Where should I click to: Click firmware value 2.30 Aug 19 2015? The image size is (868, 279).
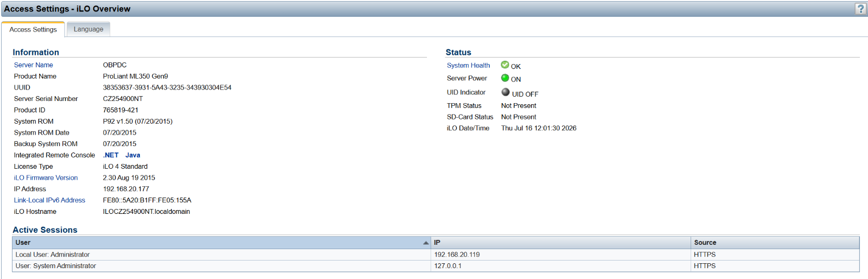tap(129, 178)
